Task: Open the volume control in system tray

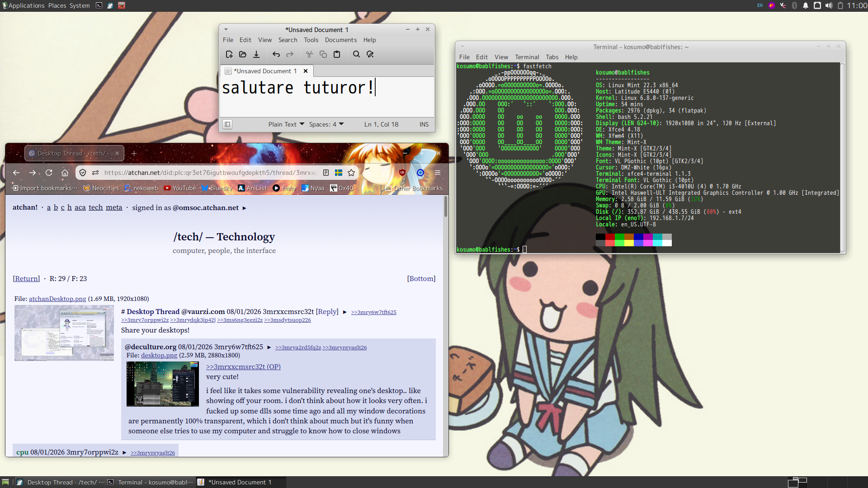Action: [x=829, y=5]
